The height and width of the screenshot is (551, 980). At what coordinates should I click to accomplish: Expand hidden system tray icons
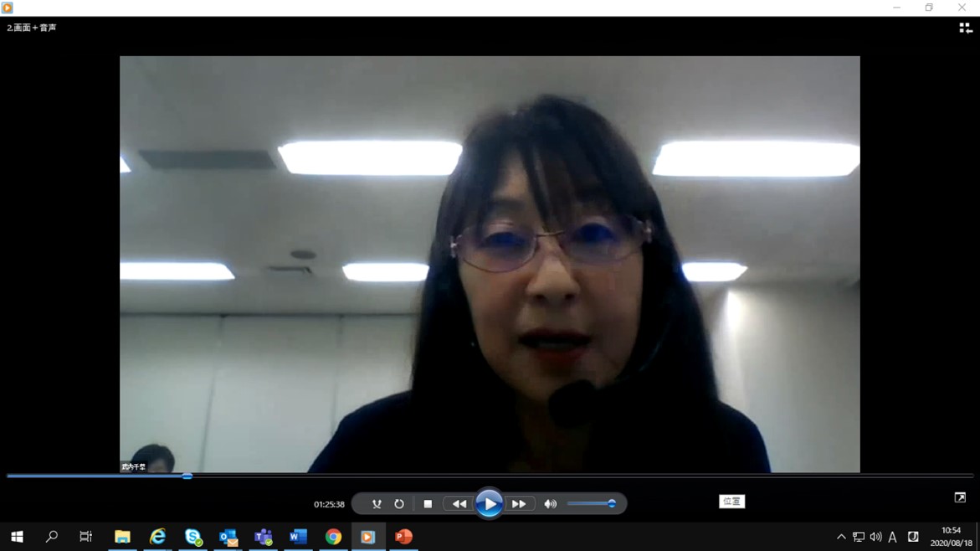coord(841,537)
